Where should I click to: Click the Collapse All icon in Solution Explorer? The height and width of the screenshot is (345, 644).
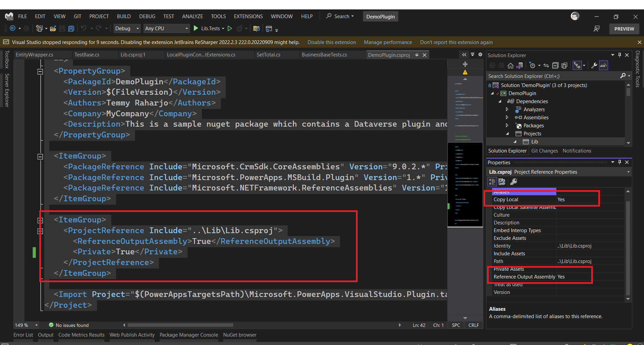(555, 66)
